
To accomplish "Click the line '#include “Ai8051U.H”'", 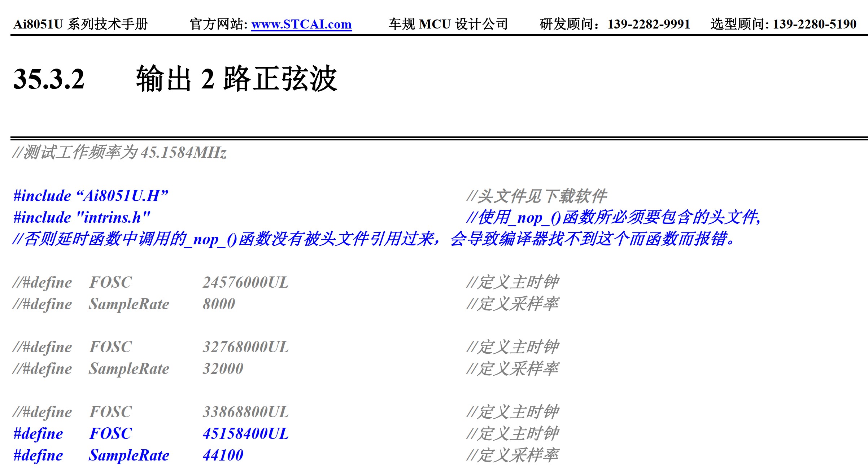I will click(91, 196).
